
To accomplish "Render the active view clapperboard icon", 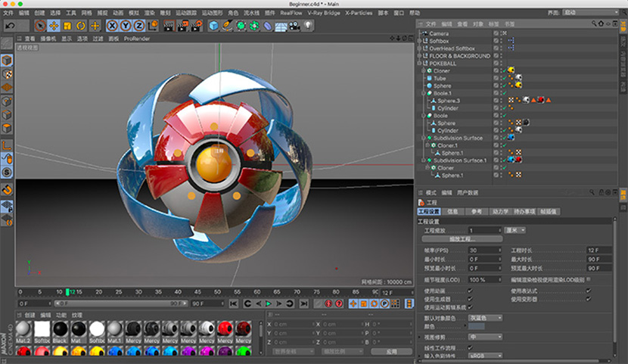I will pos(169,26).
